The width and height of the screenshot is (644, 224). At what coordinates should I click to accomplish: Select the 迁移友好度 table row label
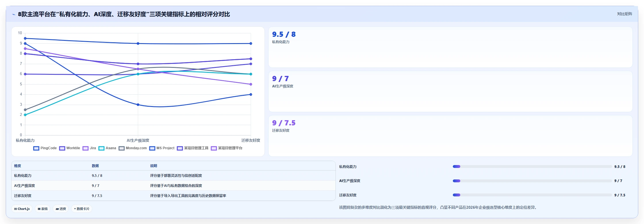(x=23, y=196)
